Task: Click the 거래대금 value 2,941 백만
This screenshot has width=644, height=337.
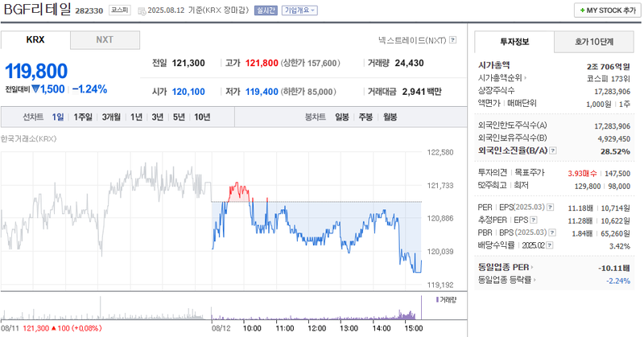Action: tap(422, 92)
